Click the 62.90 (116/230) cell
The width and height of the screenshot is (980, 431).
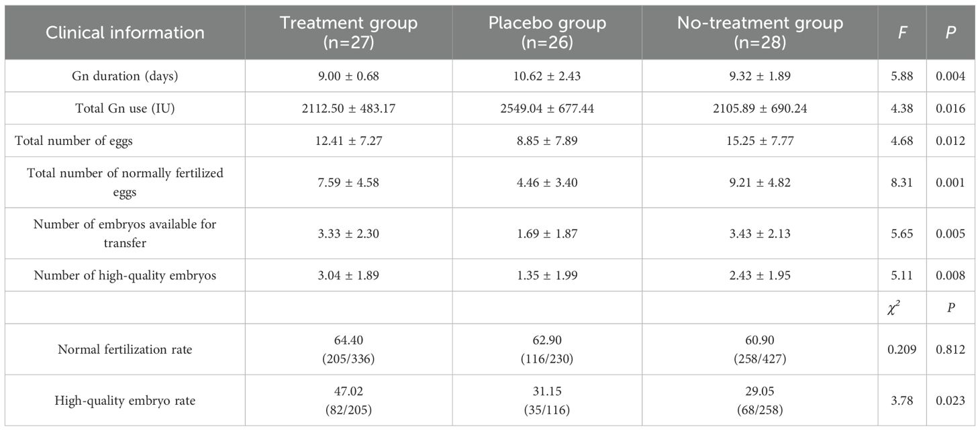point(547,349)
